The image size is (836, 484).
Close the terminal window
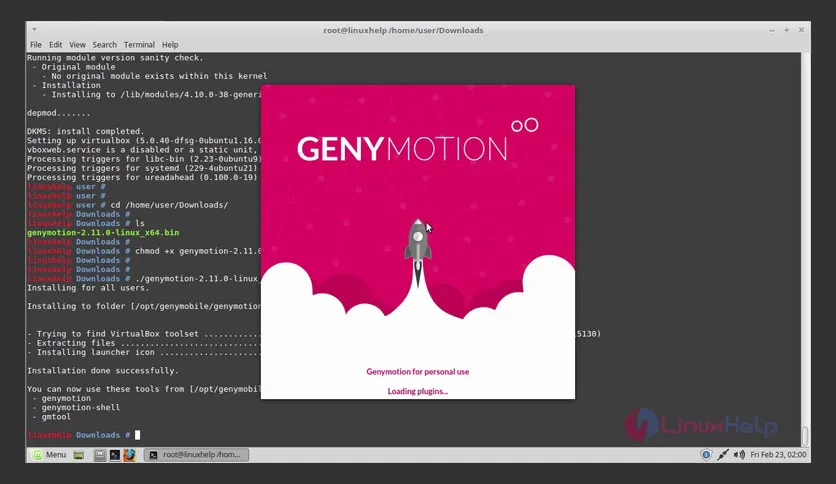801,30
